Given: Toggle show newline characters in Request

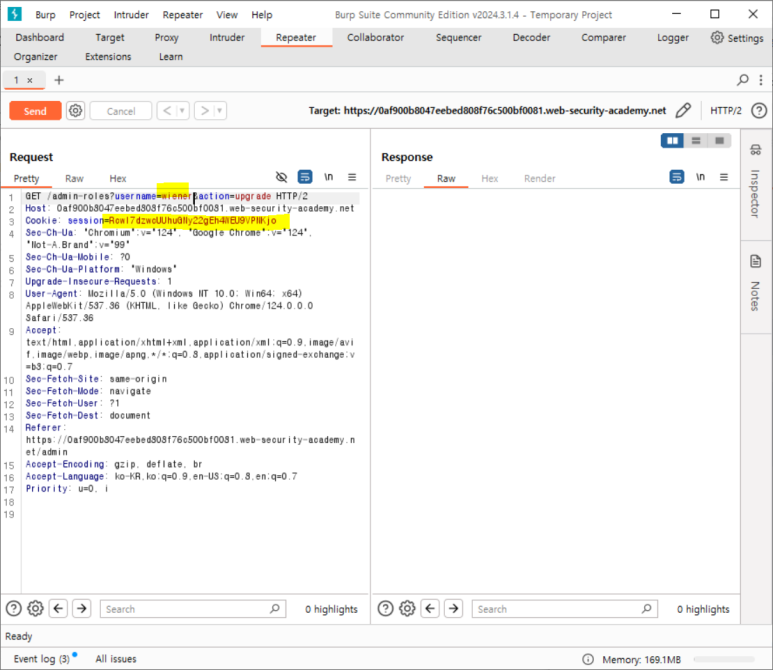Looking at the screenshot, I should click(x=328, y=177).
